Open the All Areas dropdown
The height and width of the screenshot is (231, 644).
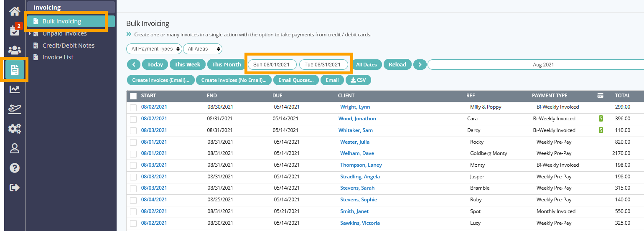(x=203, y=49)
